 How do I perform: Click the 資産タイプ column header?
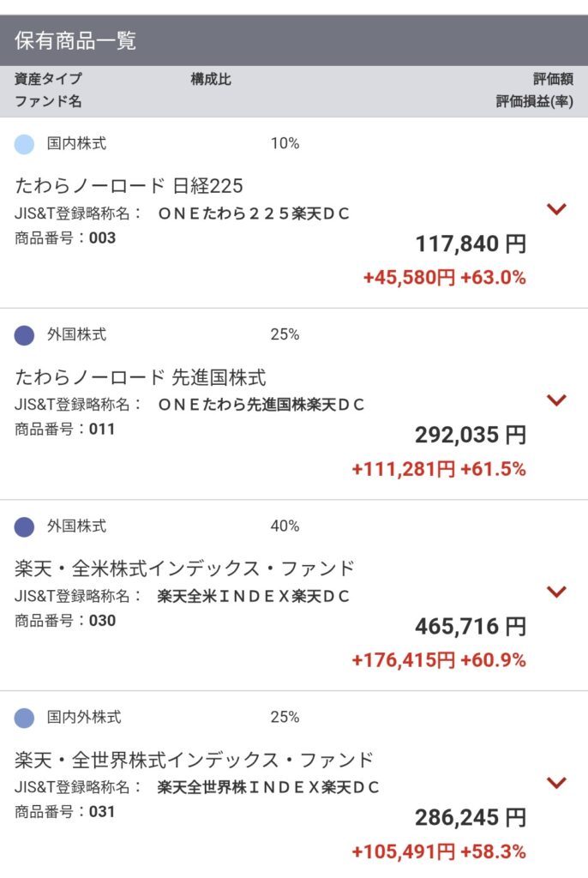pyautogui.click(x=48, y=80)
